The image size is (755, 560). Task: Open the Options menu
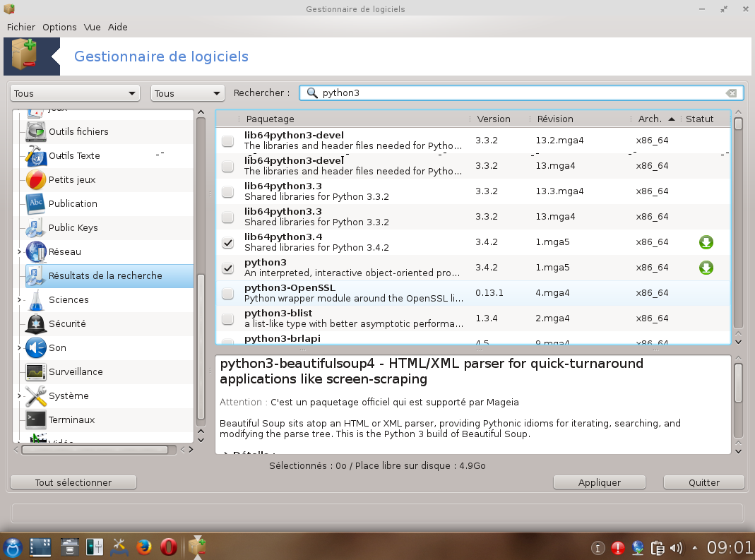tap(59, 27)
